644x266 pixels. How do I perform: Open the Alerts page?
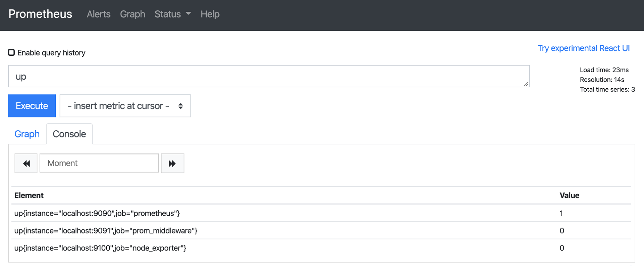(x=98, y=14)
